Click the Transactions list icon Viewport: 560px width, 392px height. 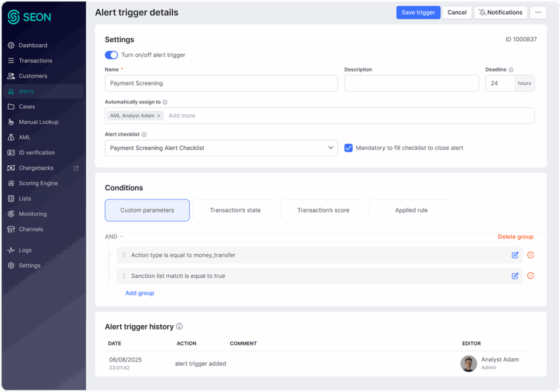(x=11, y=61)
